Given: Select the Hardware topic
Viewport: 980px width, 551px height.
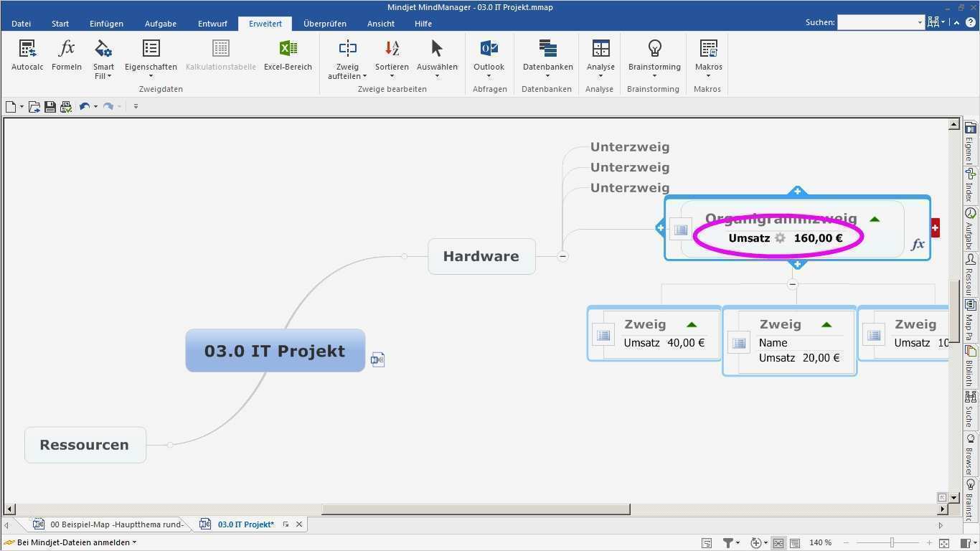Looking at the screenshot, I should 481,256.
